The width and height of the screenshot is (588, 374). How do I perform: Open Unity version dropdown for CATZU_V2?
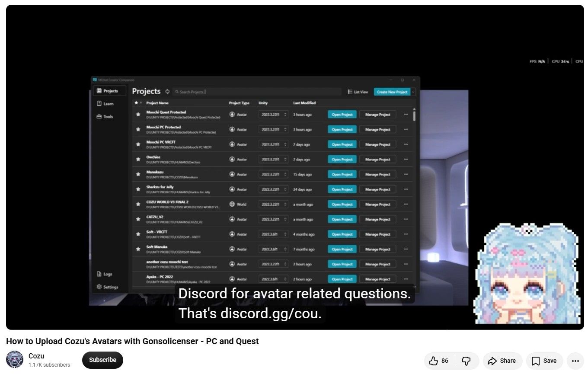coord(274,219)
